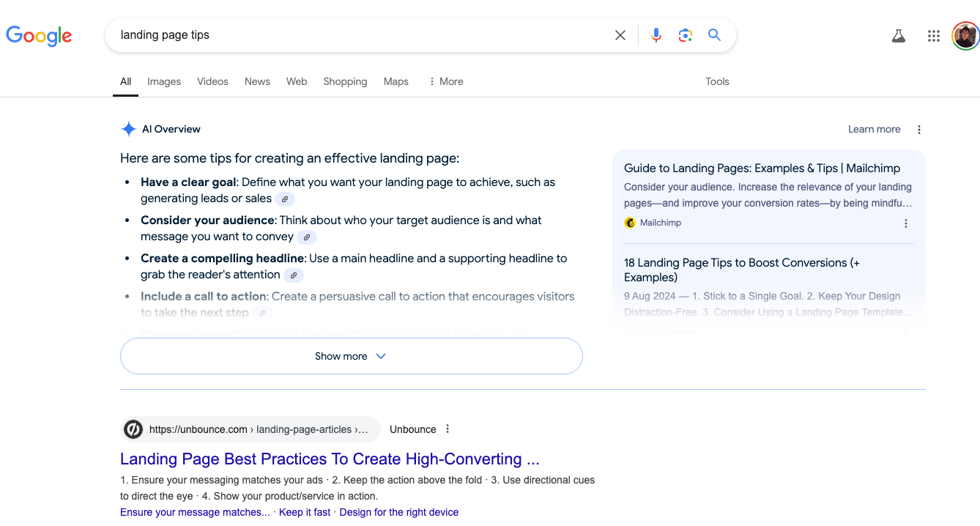Open citation chip after 'grab the reader's attention'
The height and width of the screenshot is (526, 980).
293,275
